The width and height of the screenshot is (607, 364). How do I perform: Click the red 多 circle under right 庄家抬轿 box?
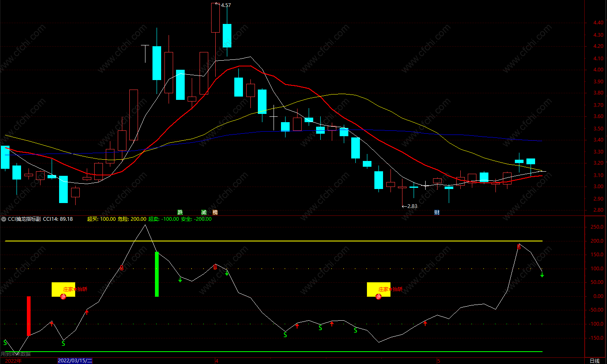(378, 296)
